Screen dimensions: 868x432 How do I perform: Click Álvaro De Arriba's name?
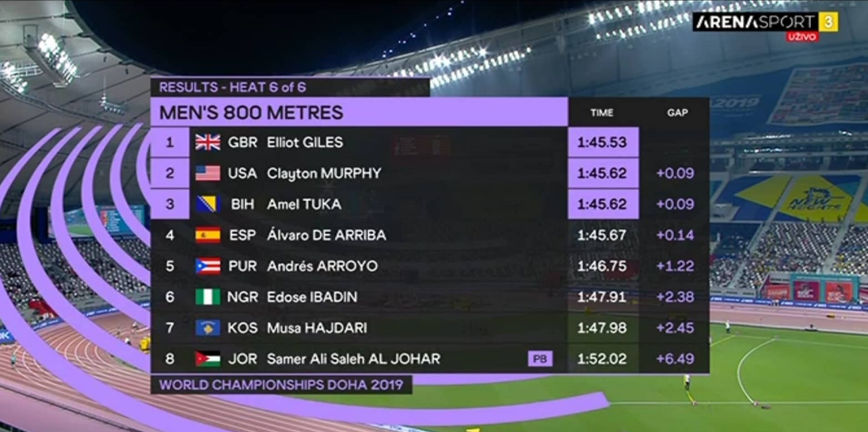click(x=326, y=235)
